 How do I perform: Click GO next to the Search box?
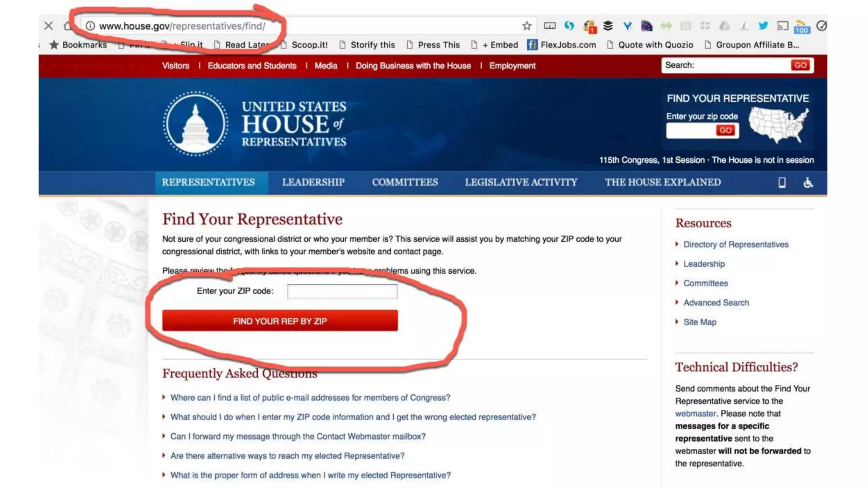[800, 65]
